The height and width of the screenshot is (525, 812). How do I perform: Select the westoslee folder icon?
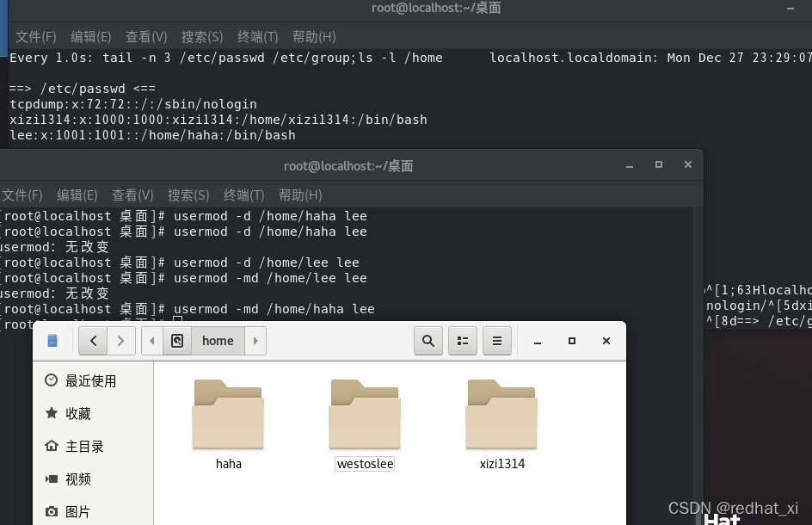365,415
